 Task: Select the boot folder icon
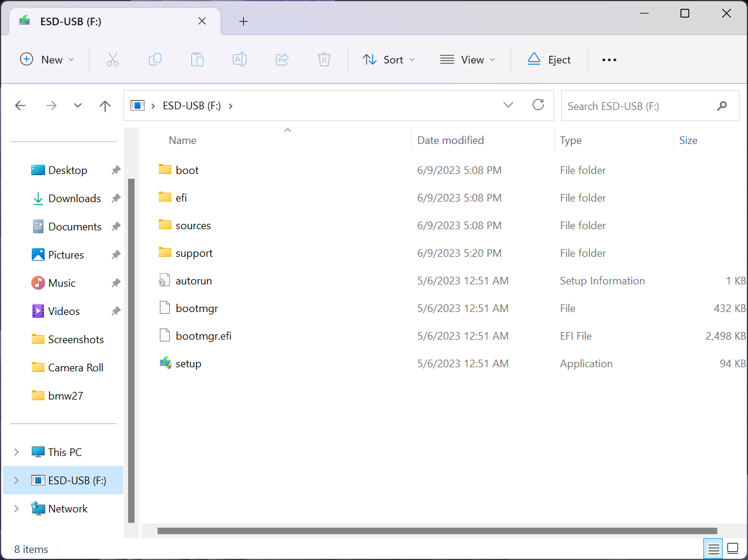(x=165, y=169)
